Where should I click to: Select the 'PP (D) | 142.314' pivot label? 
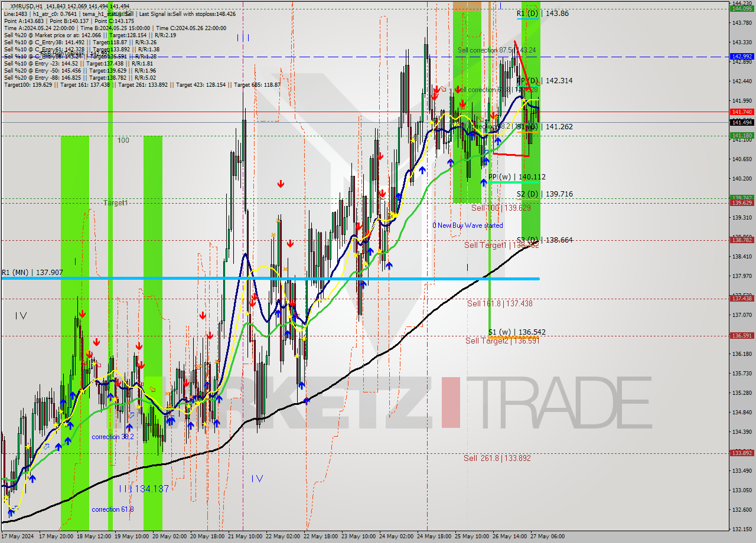[x=545, y=80]
